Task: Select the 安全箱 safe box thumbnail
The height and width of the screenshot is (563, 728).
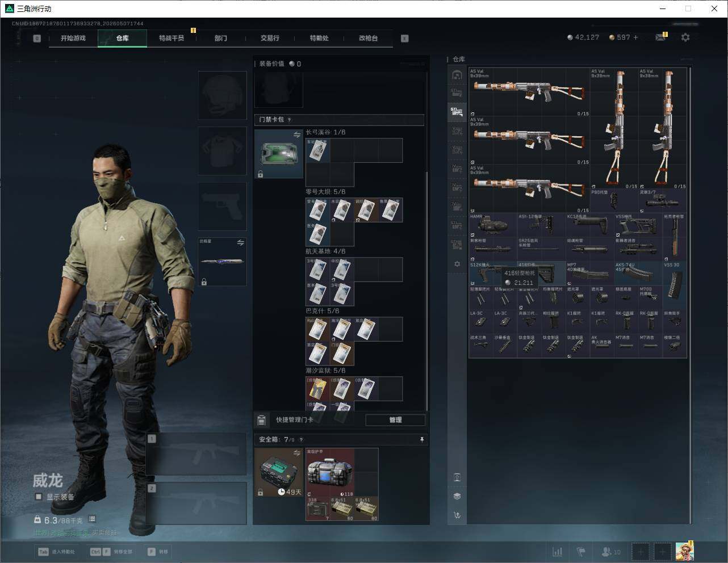Action: coord(279,472)
